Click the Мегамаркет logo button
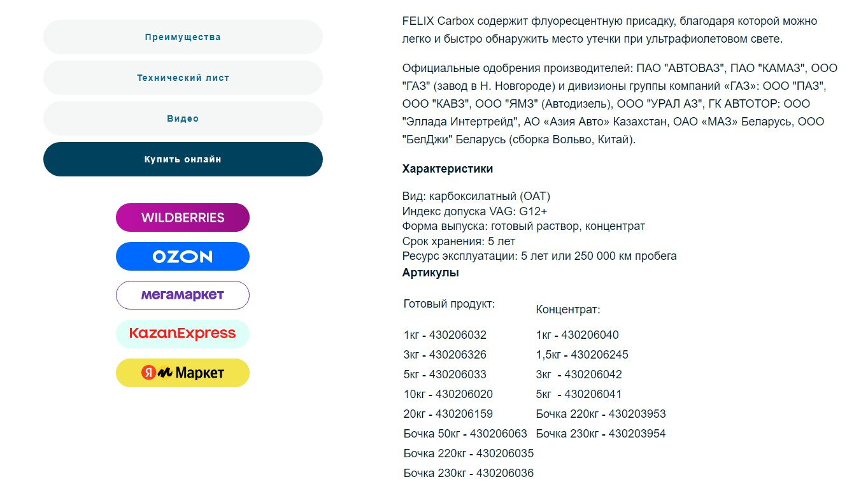 coord(183,295)
